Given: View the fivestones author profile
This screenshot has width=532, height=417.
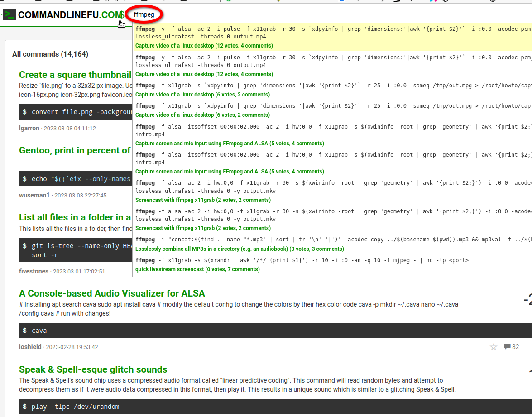Looking at the screenshot, I should pos(34,271).
